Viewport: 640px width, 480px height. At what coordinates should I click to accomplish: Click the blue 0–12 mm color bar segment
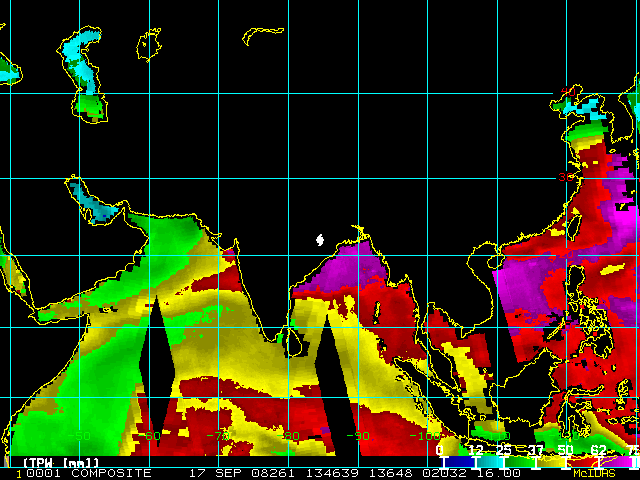pos(459,461)
